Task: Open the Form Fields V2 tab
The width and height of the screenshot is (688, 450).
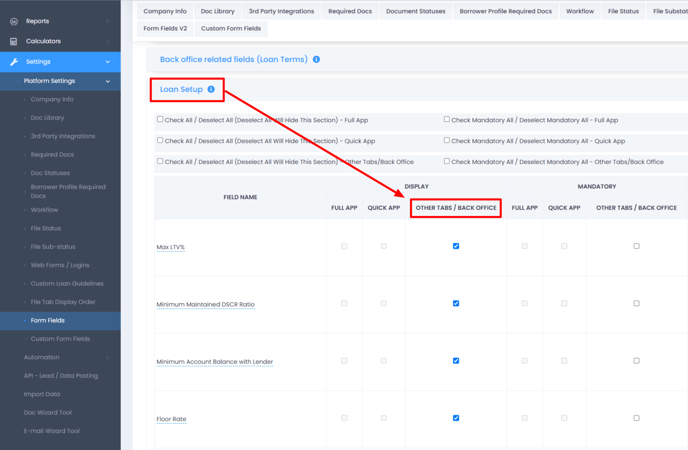Action: 165,29
